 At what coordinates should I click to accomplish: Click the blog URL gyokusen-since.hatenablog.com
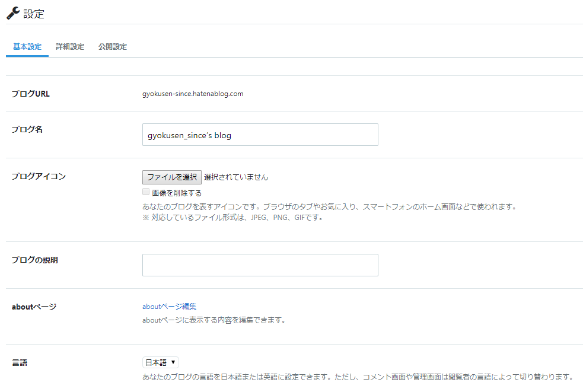tap(193, 93)
